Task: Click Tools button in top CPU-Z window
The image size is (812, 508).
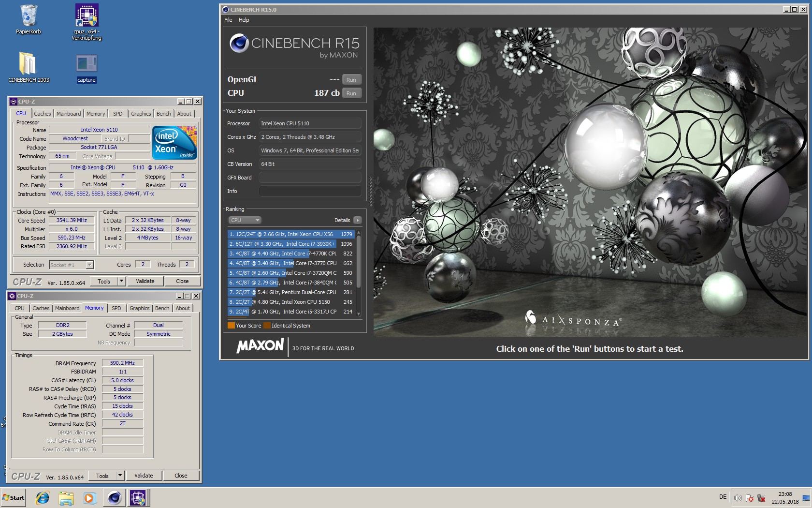Action: coord(104,281)
